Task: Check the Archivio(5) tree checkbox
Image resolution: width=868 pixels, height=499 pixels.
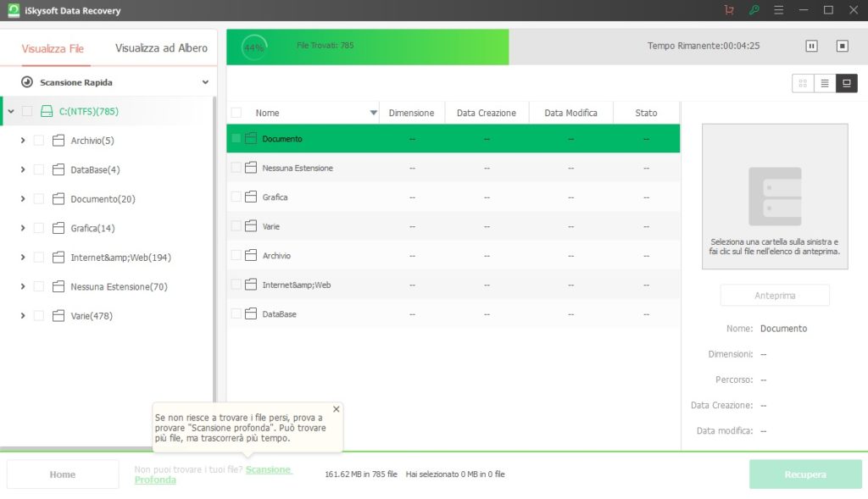Action: click(39, 141)
